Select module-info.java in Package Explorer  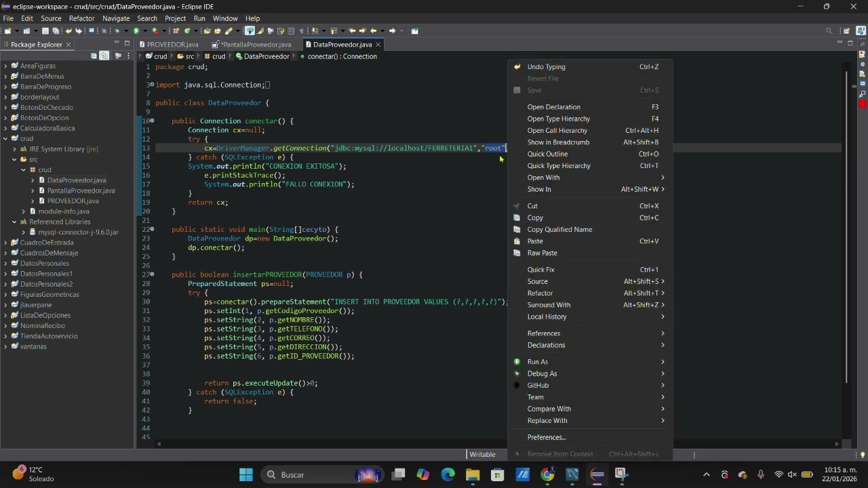click(64, 211)
